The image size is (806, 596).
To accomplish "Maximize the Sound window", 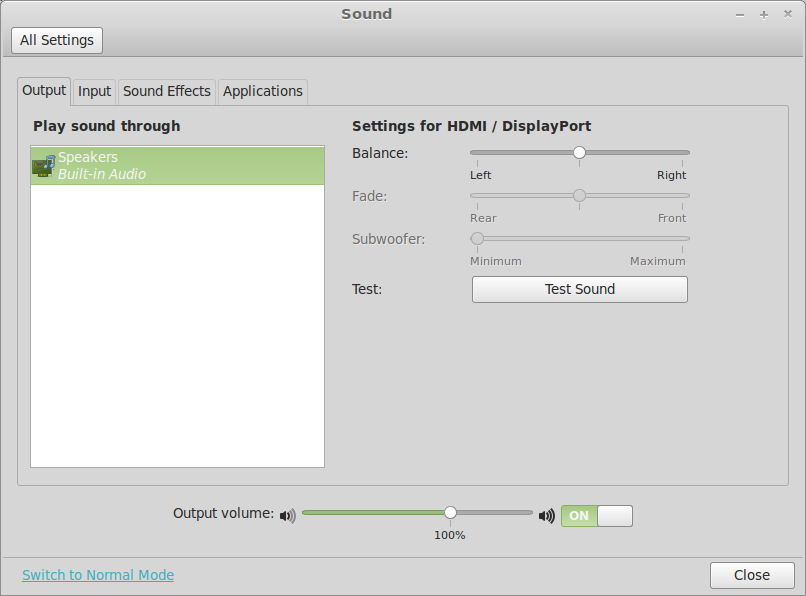I will coord(764,15).
